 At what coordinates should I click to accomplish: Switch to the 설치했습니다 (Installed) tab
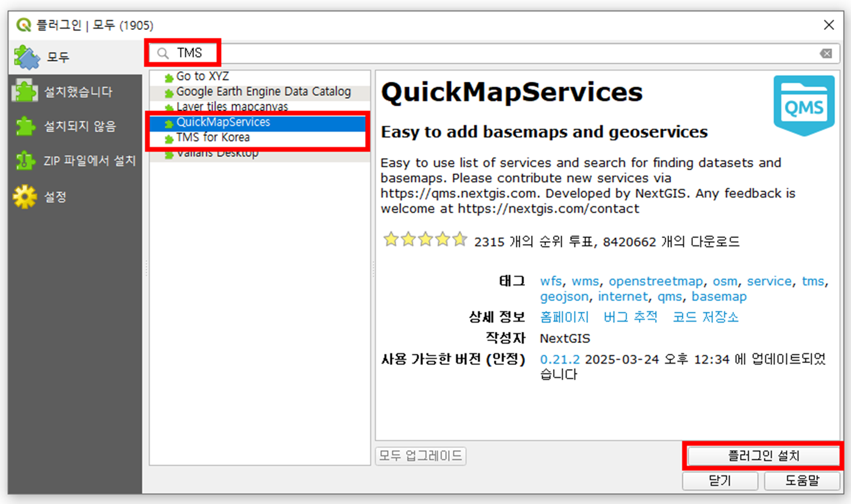[75, 92]
